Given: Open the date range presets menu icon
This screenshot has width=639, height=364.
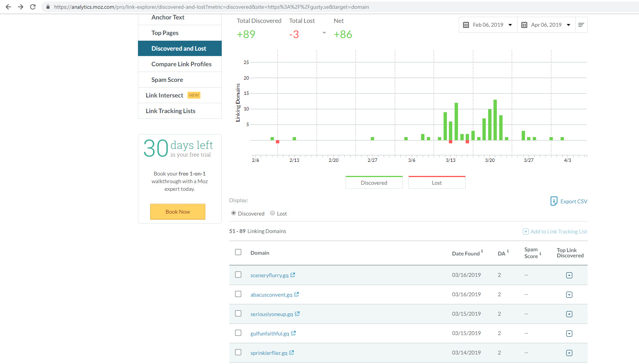Looking at the screenshot, I should (581, 25).
